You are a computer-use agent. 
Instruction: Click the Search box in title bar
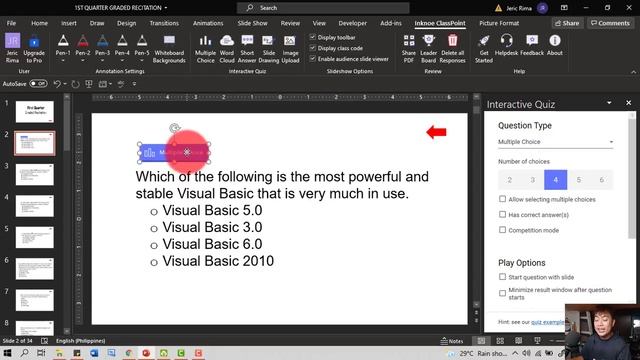point(323,8)
